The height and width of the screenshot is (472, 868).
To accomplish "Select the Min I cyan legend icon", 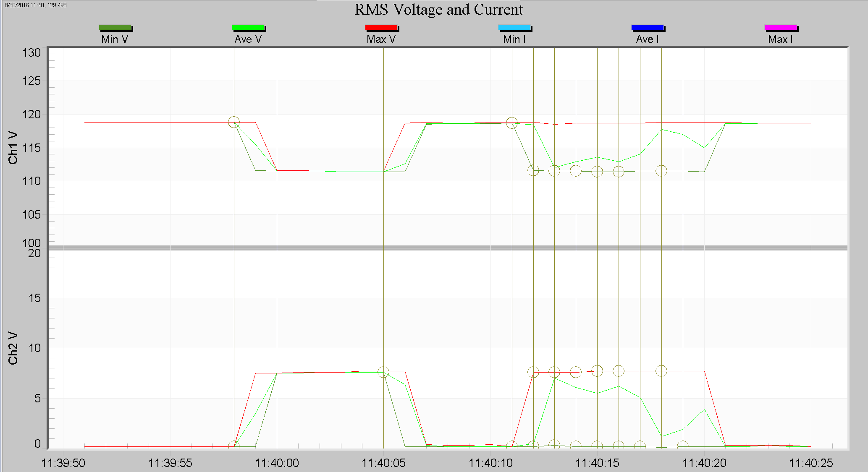I will point(514,27).
